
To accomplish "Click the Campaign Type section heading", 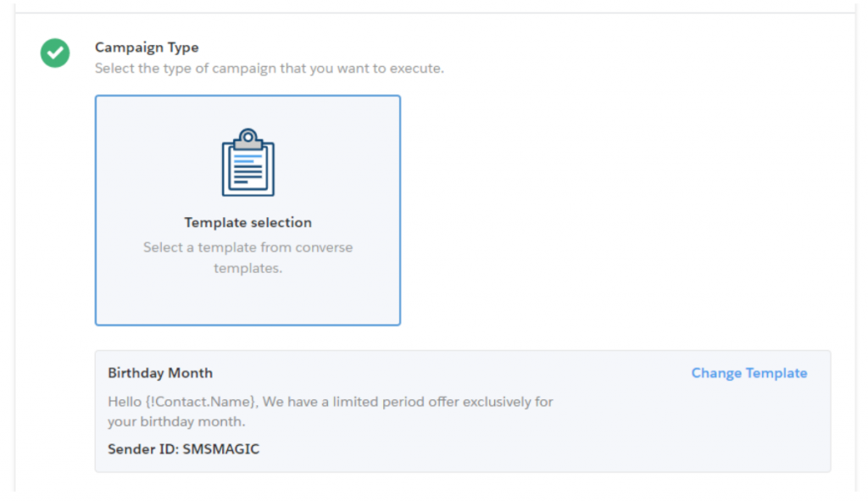I will (147, 47).
